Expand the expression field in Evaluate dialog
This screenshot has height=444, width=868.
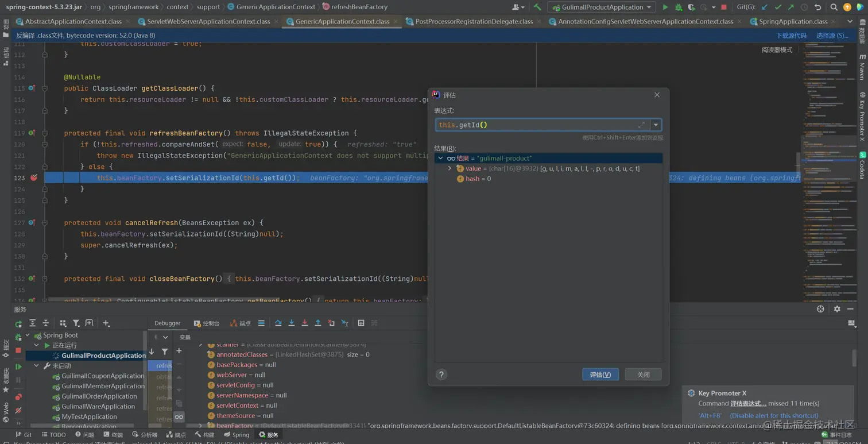pyautogui.click(x=641, y=125)
